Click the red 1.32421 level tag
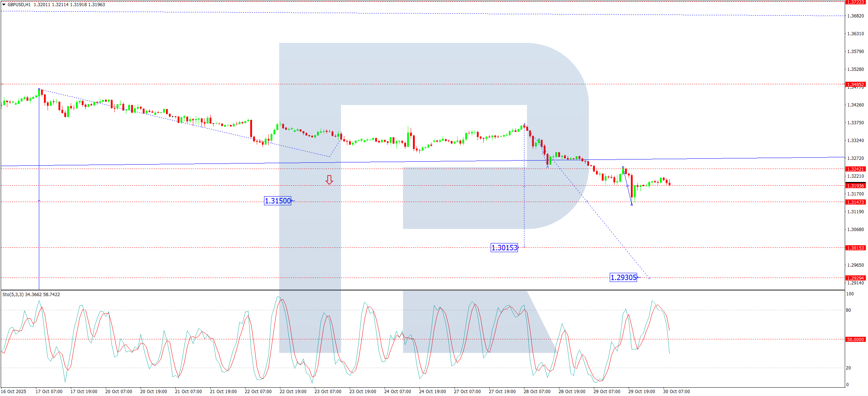The image size is (868, 396). [x=856, y=169]
